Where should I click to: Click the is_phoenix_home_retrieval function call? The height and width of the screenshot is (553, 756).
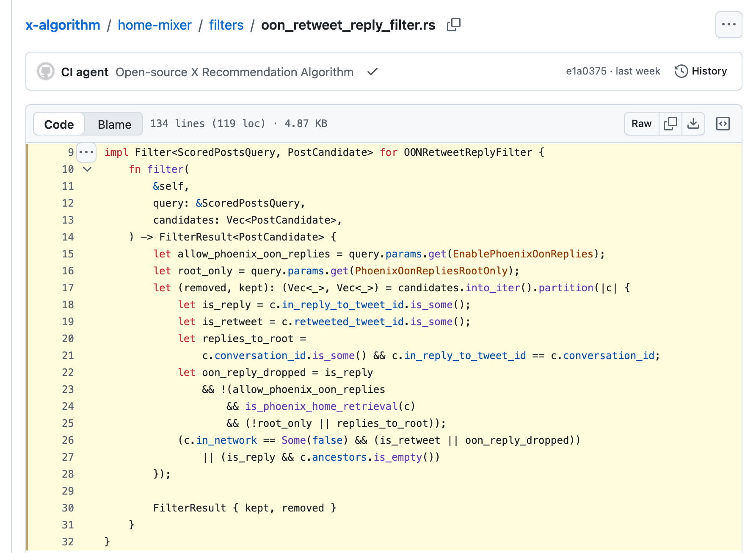coord(322,406)
